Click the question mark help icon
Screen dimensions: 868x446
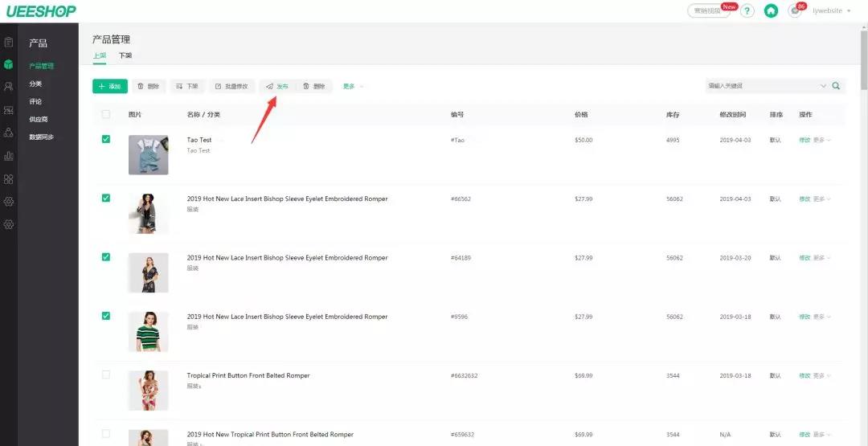click(x=747, y=10)
